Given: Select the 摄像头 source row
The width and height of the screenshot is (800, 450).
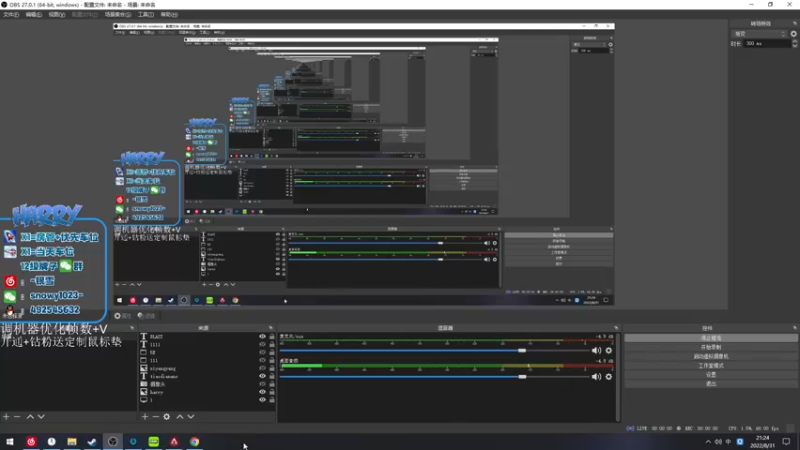Looking at the screenshot, I should click(x=207, y=384).
